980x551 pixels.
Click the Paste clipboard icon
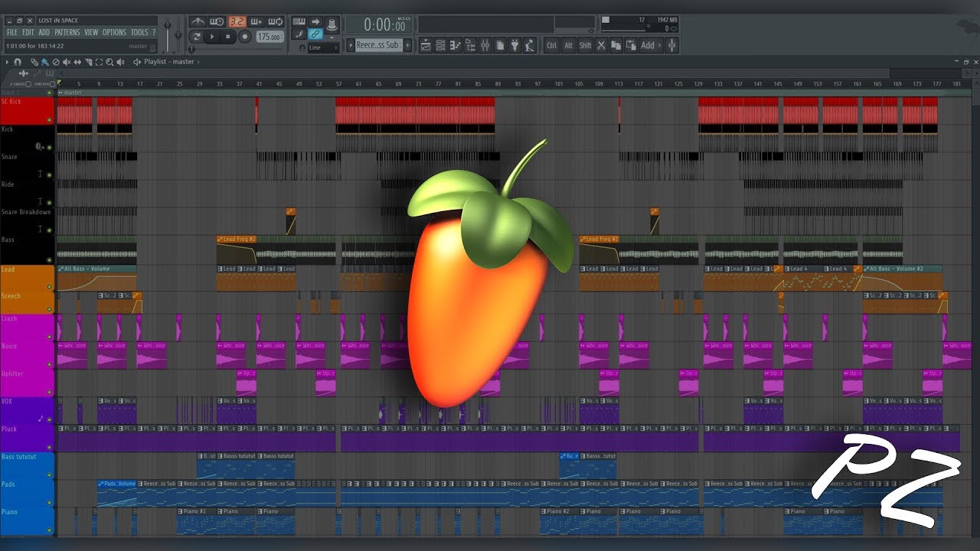tap(632, 45)
